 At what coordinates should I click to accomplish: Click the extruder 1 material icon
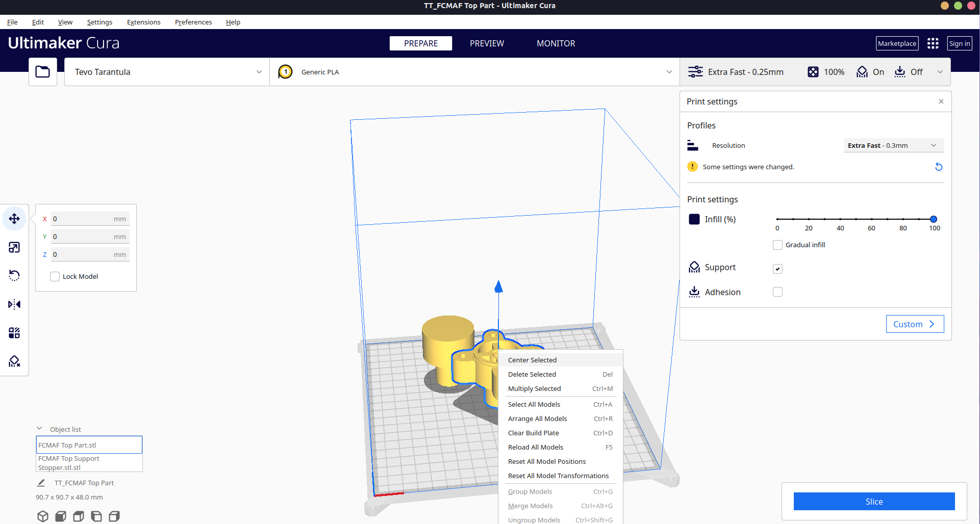click(286, 72)
